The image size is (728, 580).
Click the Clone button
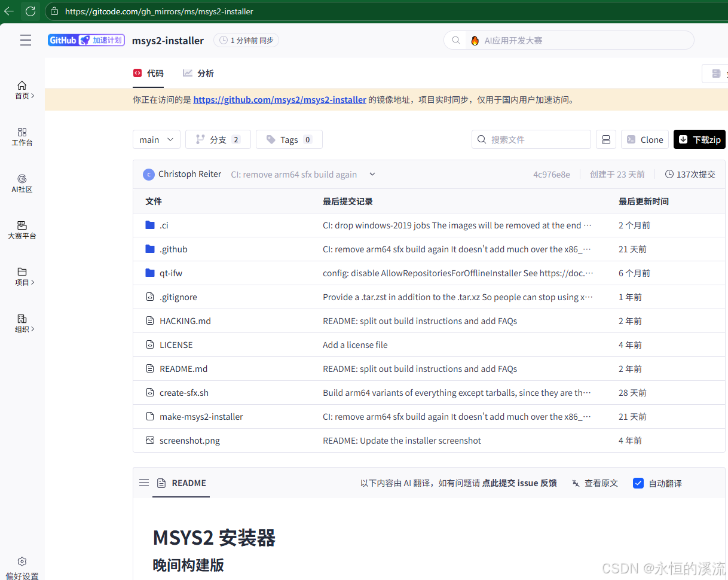[x=645, y=139]
